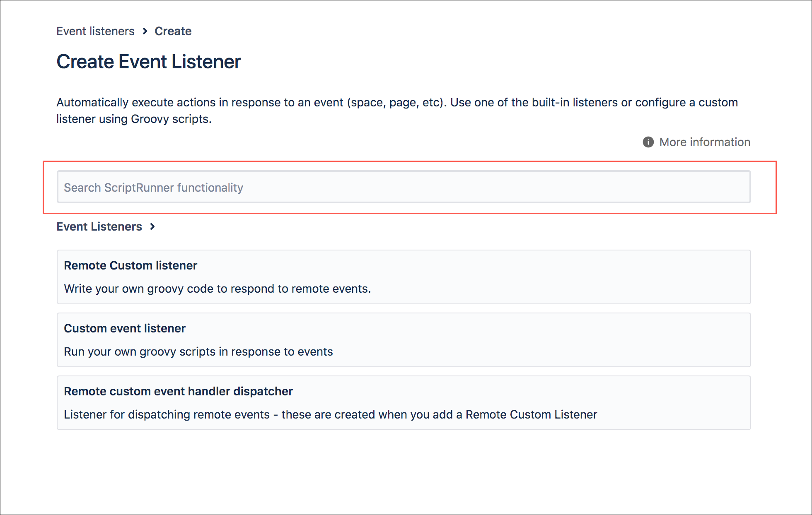Click 'Run your own groovy scripts' description
The height and width of the screenshot is (515, 812).
(x=198, y=351)
